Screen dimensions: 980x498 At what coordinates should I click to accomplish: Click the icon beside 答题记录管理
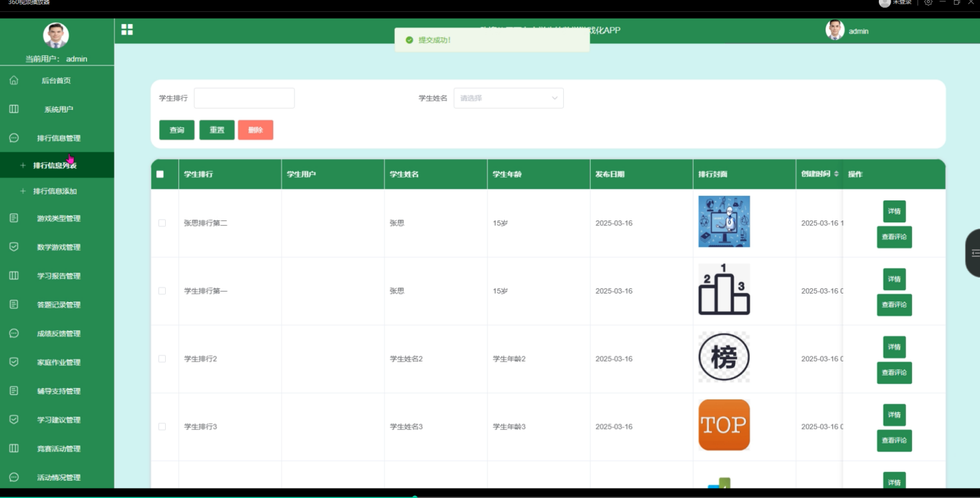tap(14, 304)
